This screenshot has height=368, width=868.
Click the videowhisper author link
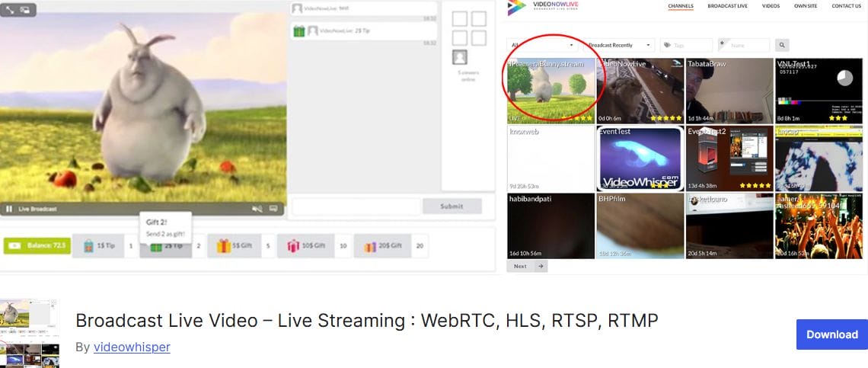click(x=132, y=347)
